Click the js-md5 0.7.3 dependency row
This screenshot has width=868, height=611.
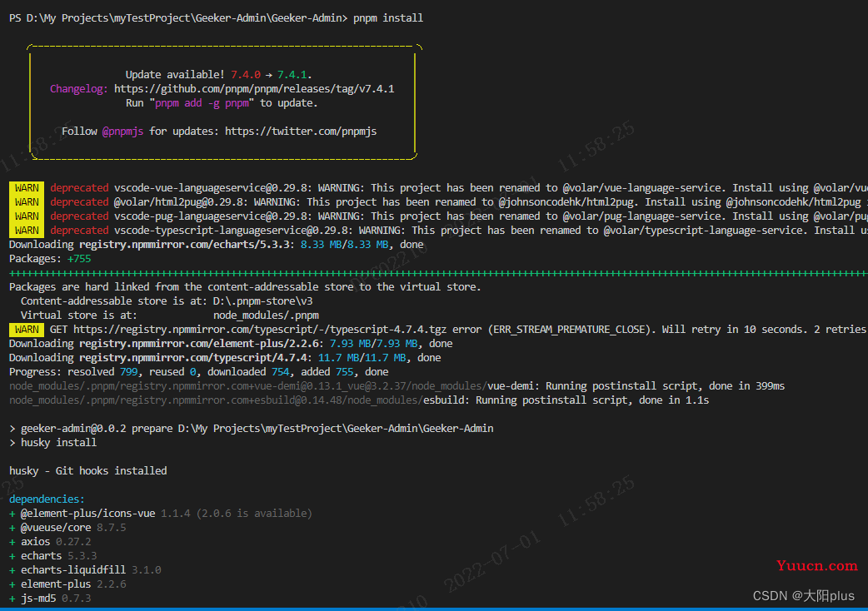(50, 599)
